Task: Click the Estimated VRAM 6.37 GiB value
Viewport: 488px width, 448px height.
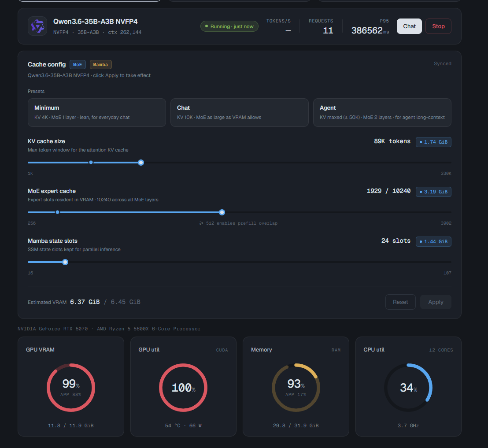Action: (x=85, y=302)
